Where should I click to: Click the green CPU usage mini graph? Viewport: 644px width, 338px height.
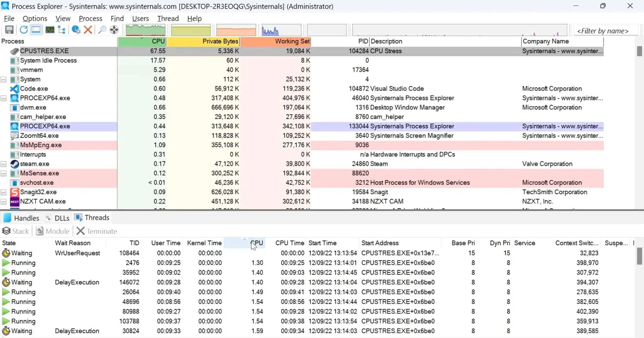(145, 30)
